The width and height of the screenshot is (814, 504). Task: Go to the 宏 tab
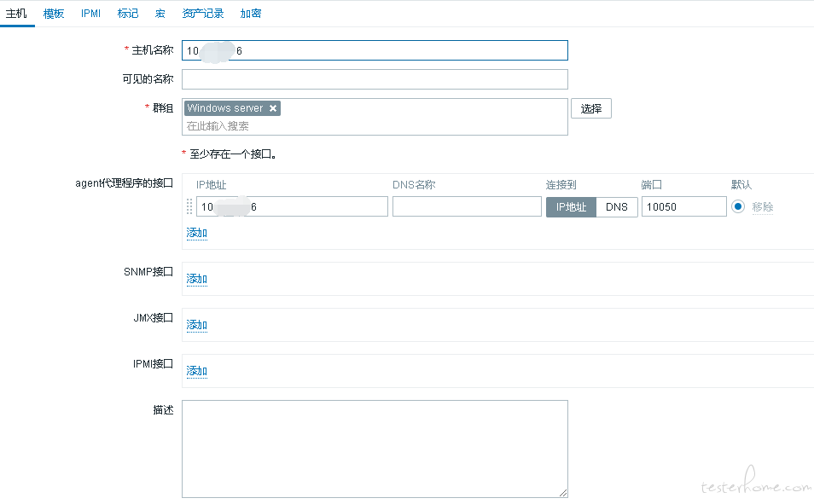pyautogui.click(x=160, y=14)
